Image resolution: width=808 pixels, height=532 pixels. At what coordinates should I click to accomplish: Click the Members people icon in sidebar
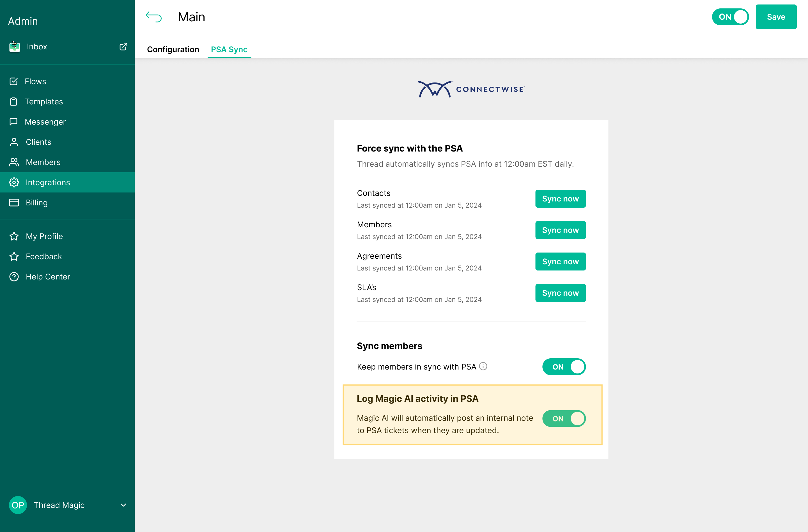coord(14,162)
